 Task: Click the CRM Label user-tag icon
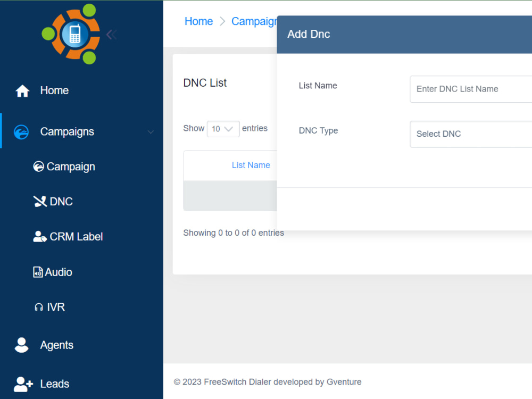pos(40,237)
